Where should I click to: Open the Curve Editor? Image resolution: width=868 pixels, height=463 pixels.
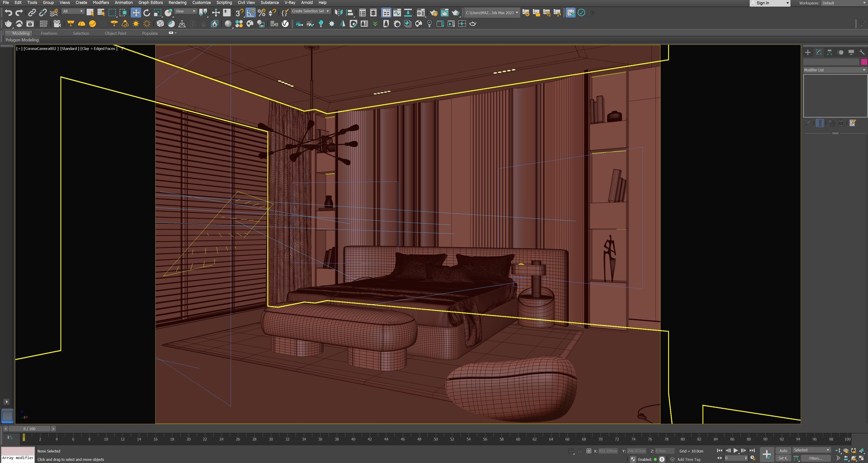[397, 13]
